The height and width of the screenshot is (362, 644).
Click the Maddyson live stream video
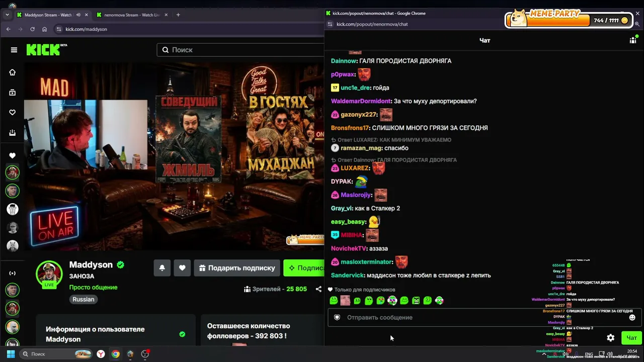[175, 156]
